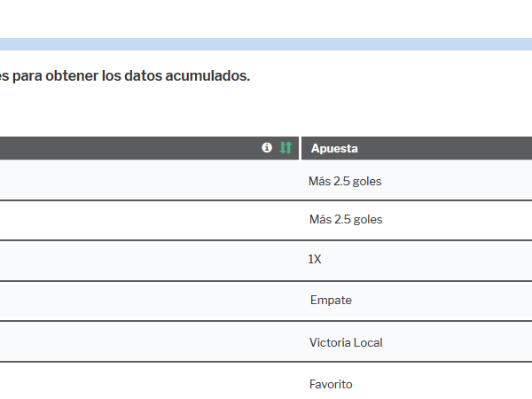Viewport: 532px width, 399px height.
Task: Click the empty left cell in the second Más 2.5 goles row
Action: pos(149,221)
